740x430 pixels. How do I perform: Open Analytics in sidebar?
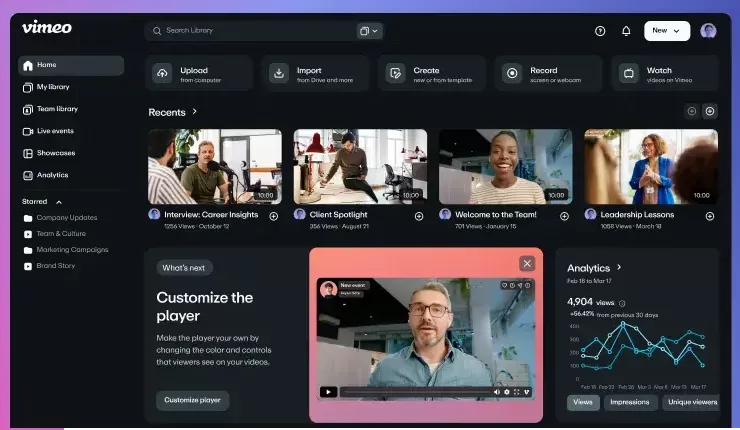coord(52,175)
